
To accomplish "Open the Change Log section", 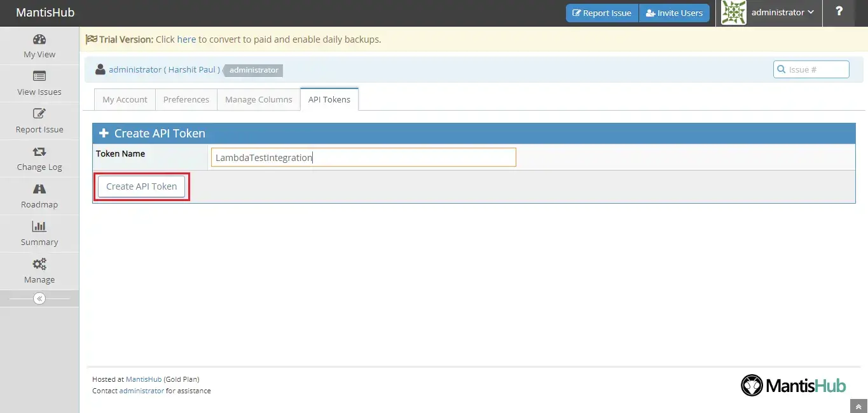I will tap(39, 158).
